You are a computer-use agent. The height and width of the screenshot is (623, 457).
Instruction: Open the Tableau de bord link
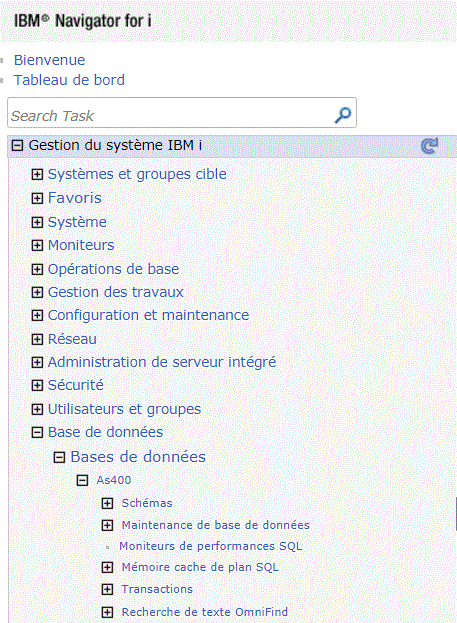coord(69,80)
